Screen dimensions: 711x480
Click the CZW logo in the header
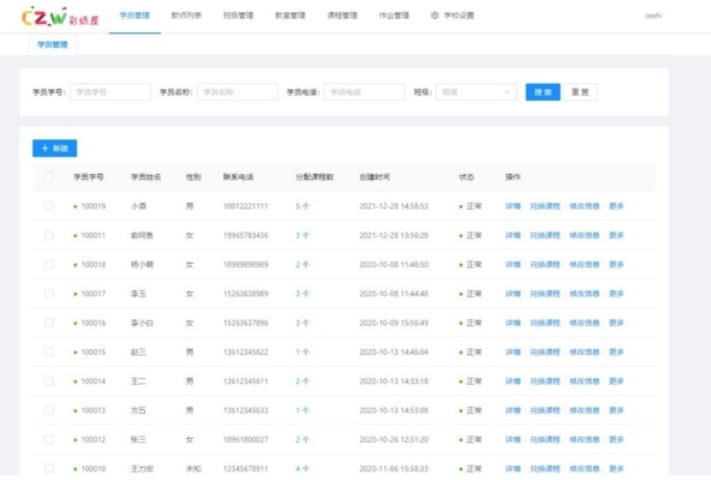pyautogui.click(x=60, y=16)
